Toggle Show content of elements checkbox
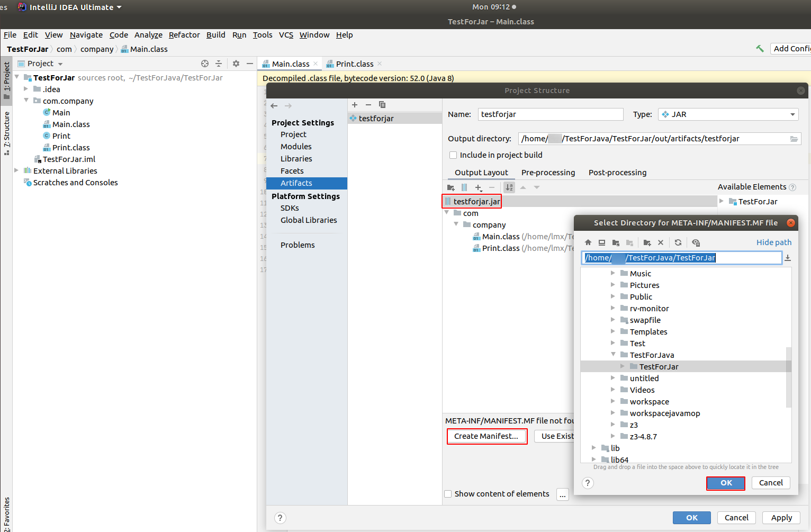Image resolution: width=811 pixels, height=532 pixels. [448, 494]
